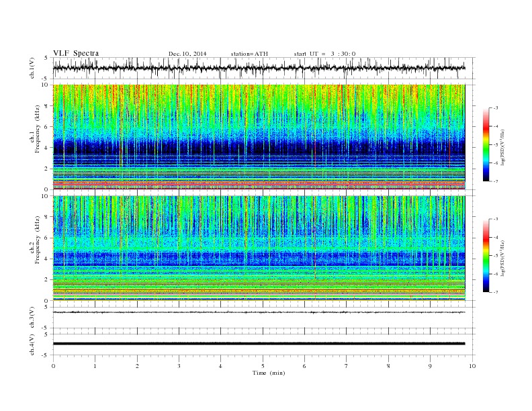Click the "-3" value on ch.1 colorbar

point(496,108)
